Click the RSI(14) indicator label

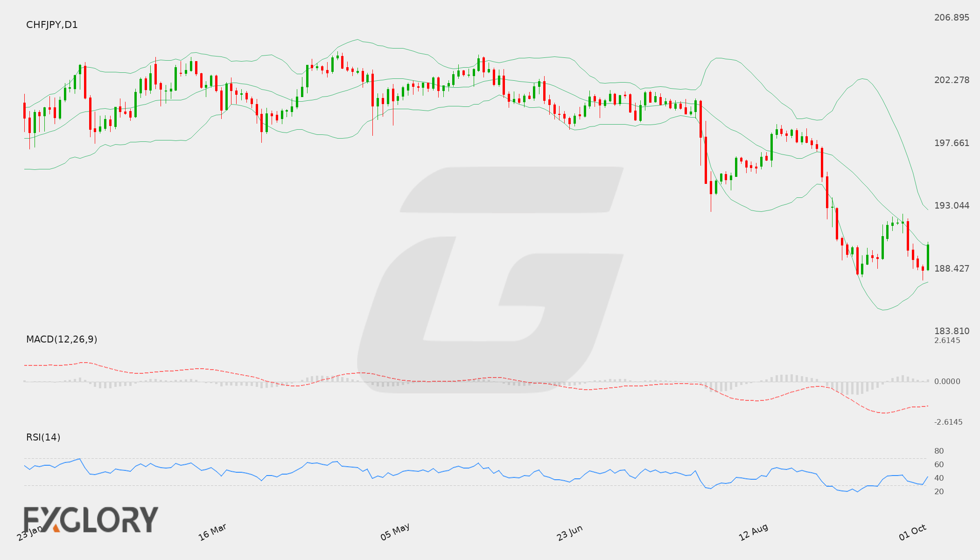43,437
